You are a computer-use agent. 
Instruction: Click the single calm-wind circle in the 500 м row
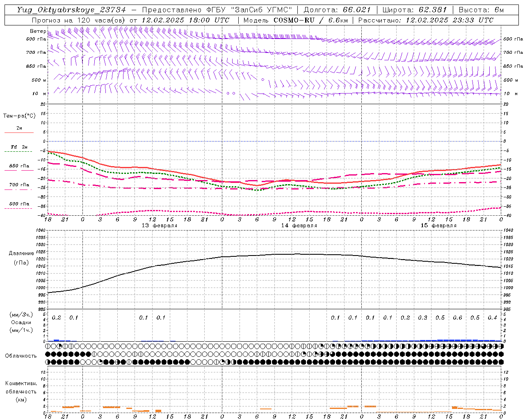[x=263, y=80]
